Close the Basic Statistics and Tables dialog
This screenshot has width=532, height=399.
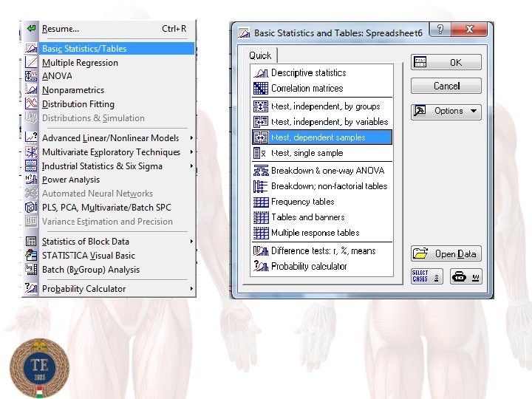[470, 30]
